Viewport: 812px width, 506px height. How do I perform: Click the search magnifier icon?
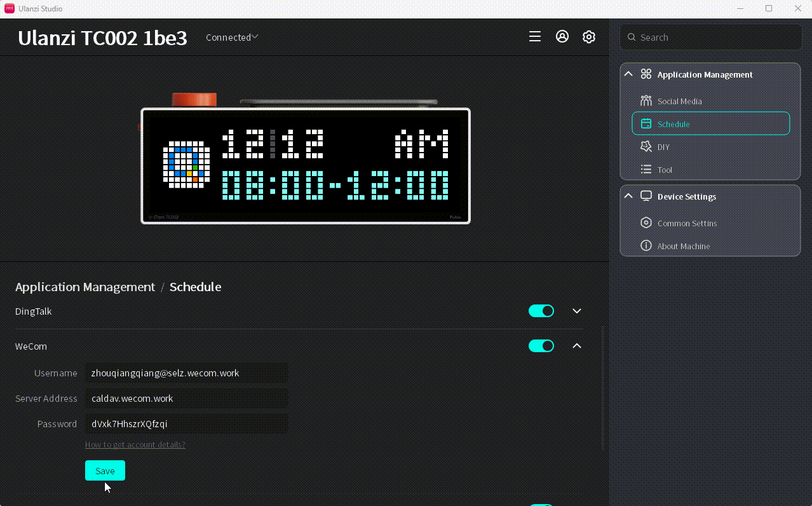pos(632,38)
